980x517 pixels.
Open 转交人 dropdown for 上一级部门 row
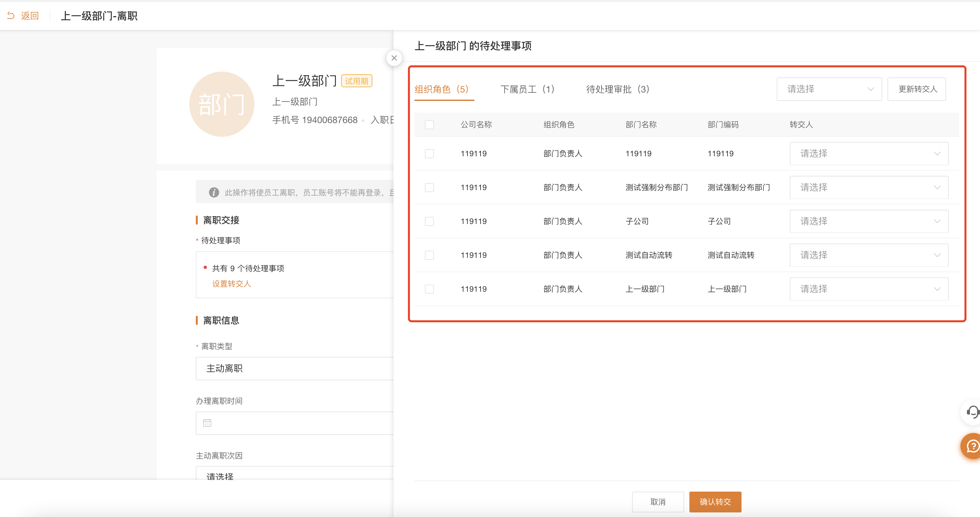pos(869,289)
